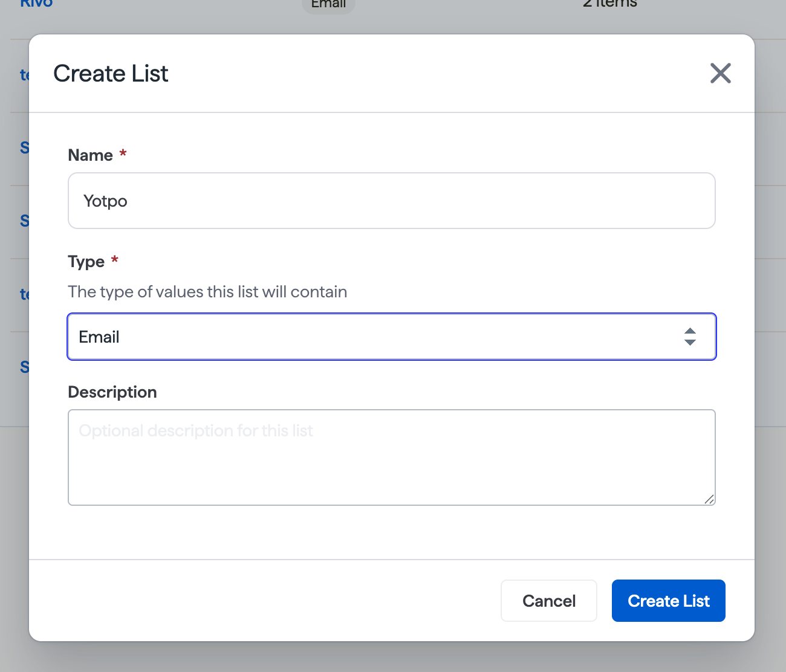786x672 pixels.
Task: Click the Type helper text about values
Action: click(207, 292)
